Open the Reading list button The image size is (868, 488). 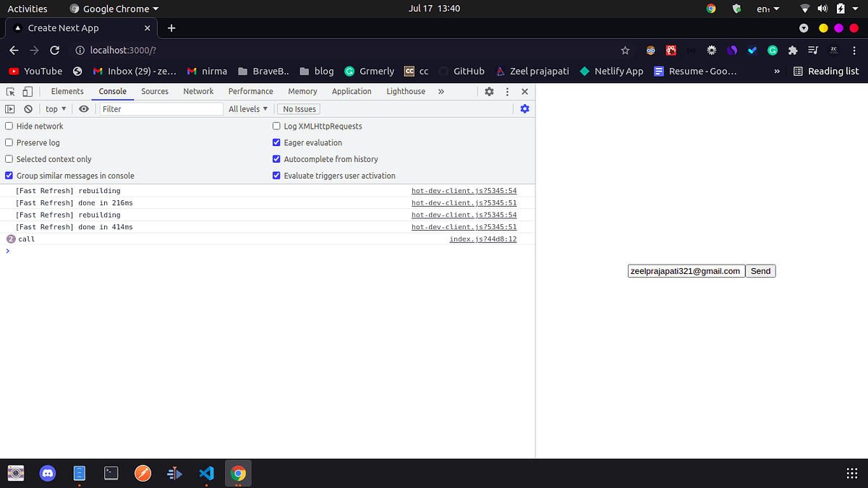(826, 72)
